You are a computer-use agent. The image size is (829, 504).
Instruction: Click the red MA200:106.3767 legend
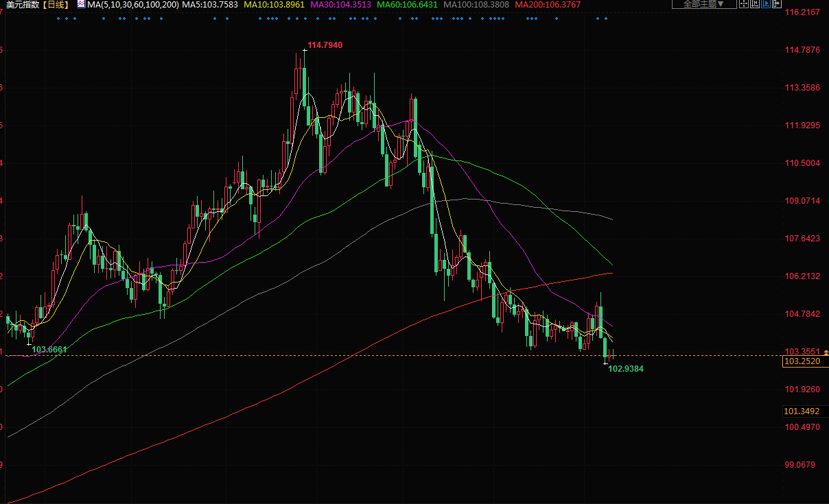coord(548,5)
